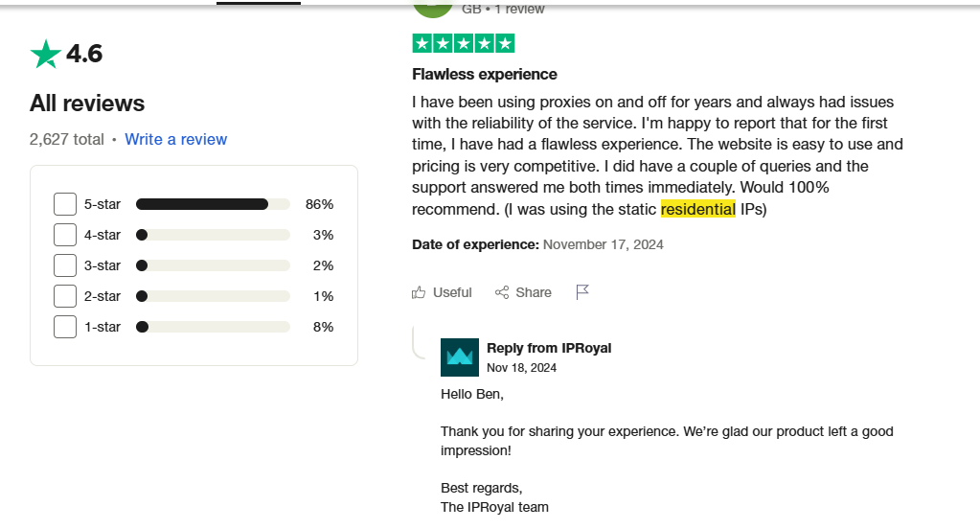
Task: Open the Write a review link
Action: (x=175, y=140)
